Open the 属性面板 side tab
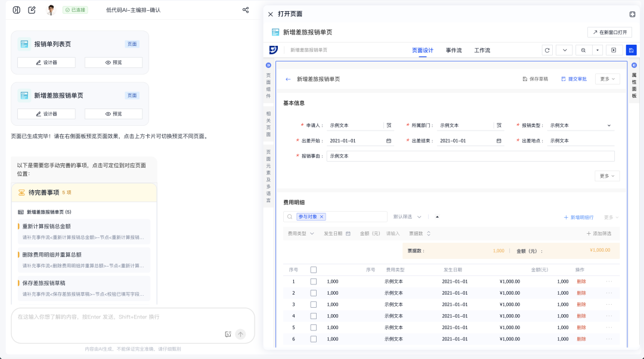 (634, 85)
